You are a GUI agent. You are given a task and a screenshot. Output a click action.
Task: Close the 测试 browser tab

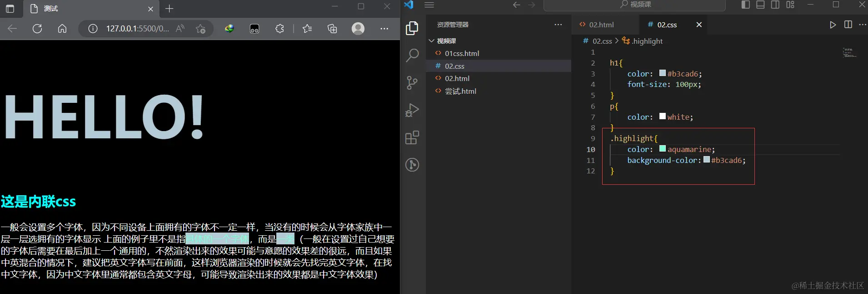[150, 9]
